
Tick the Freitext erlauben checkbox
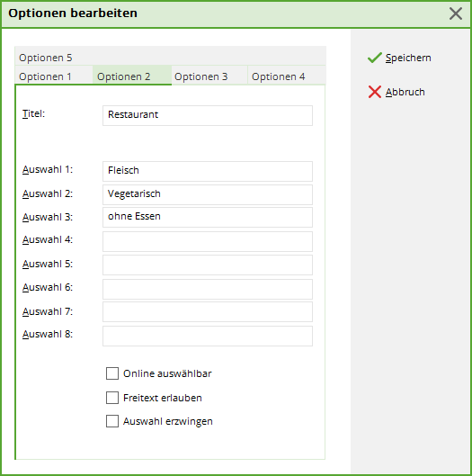click(x=112, y=398)
